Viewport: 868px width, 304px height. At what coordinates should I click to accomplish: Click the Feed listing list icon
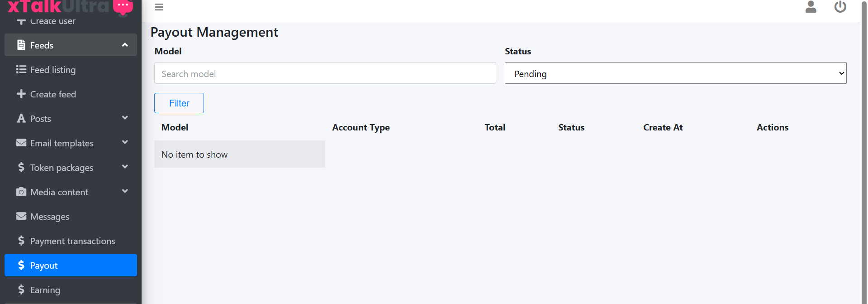pyautogui.click(x=21, y=69)
